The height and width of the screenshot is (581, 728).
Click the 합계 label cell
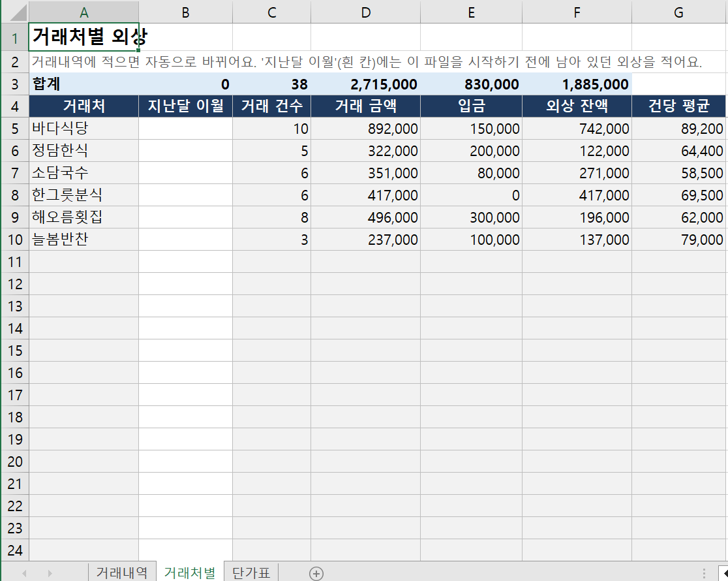point(83,84)
